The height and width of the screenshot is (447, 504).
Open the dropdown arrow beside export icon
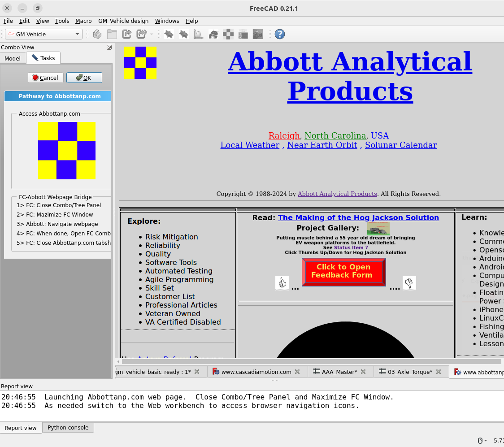tap(152, 35)
